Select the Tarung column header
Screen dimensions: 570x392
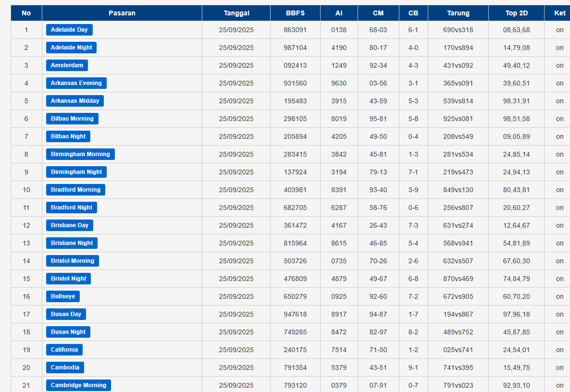tap(458, 13)
